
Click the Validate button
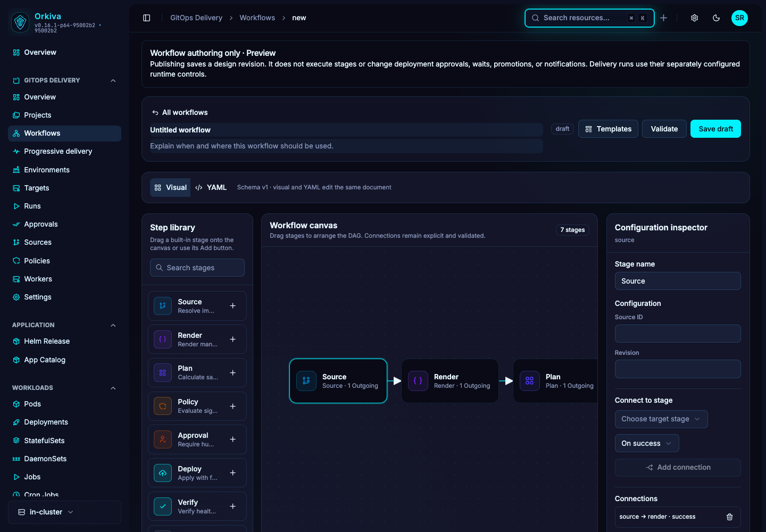(664, 129)
